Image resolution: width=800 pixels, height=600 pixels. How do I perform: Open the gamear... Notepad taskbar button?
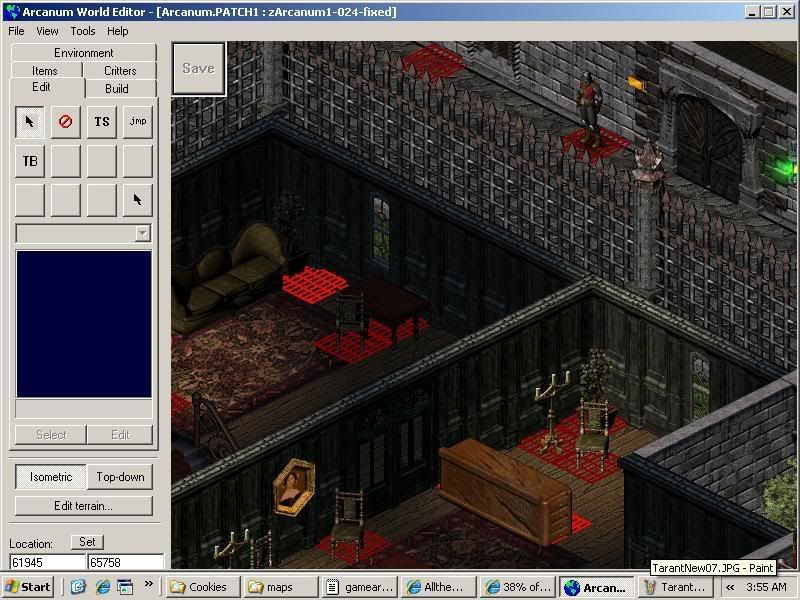click(359, 587)
